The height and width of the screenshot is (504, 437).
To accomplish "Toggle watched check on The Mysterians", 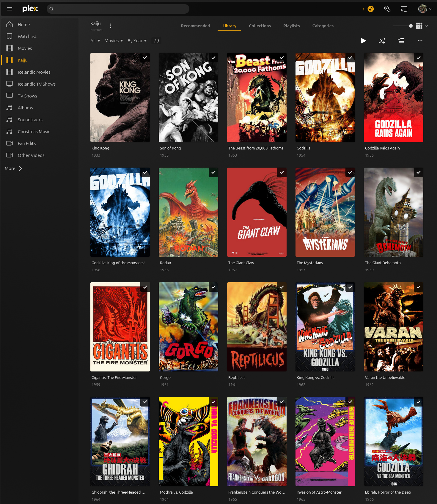I will tap(350, 172).
